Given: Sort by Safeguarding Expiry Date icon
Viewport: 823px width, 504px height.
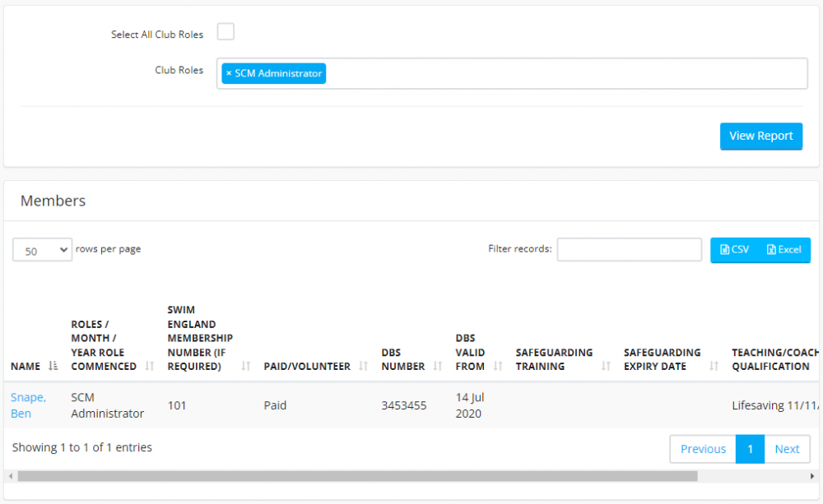Looking at the screenshot, I should click(x=714, y=367).
